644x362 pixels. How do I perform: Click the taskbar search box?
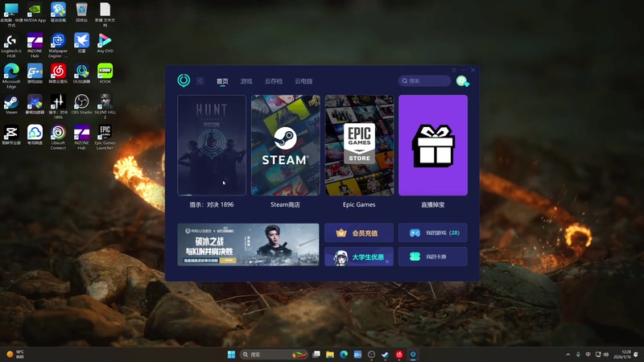point(274,354)
